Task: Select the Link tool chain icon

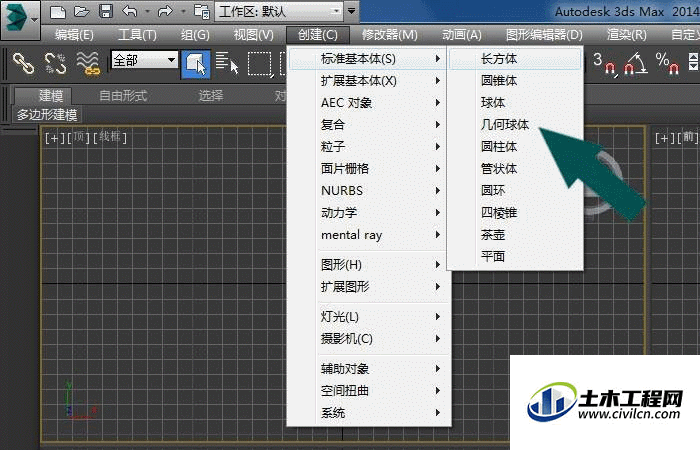Action: [23, 63]
